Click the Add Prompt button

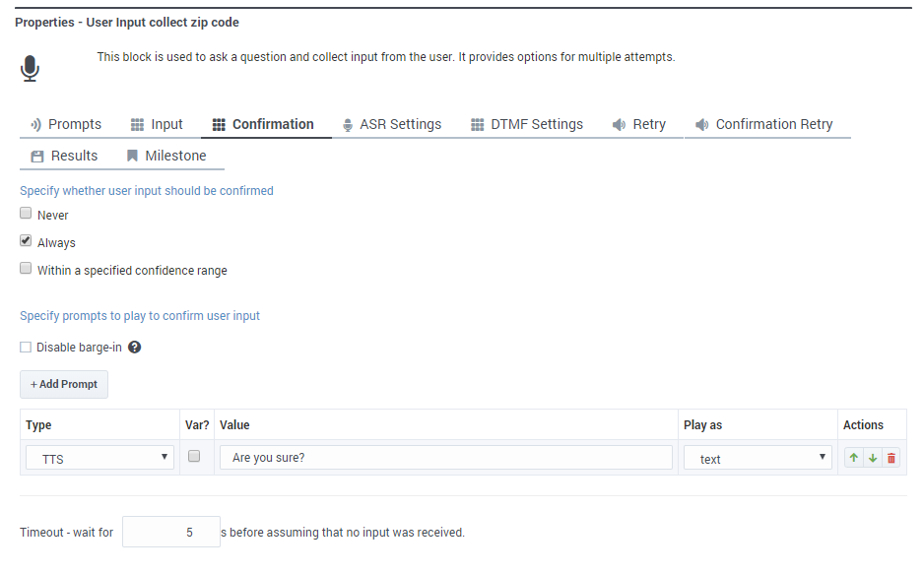point(63,384)
